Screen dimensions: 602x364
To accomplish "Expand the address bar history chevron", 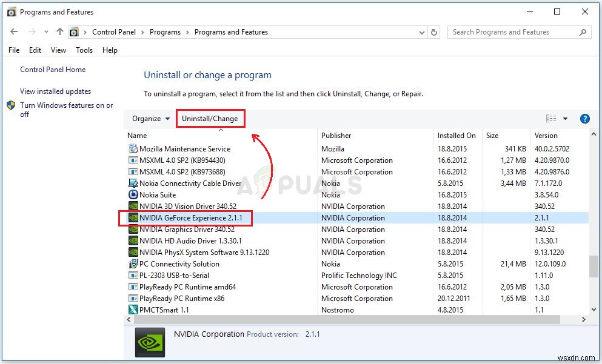I will tap(422, 31).
